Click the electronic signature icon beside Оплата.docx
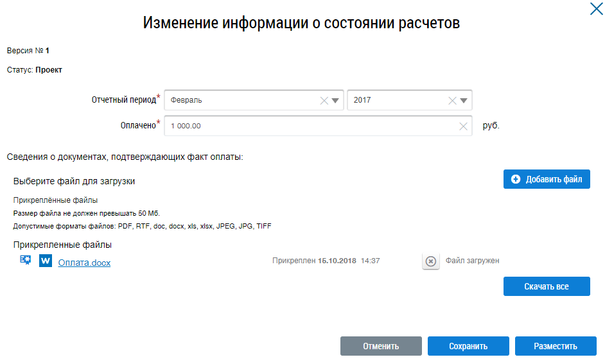This screenshot has width=605, height=364. (26, 261)
